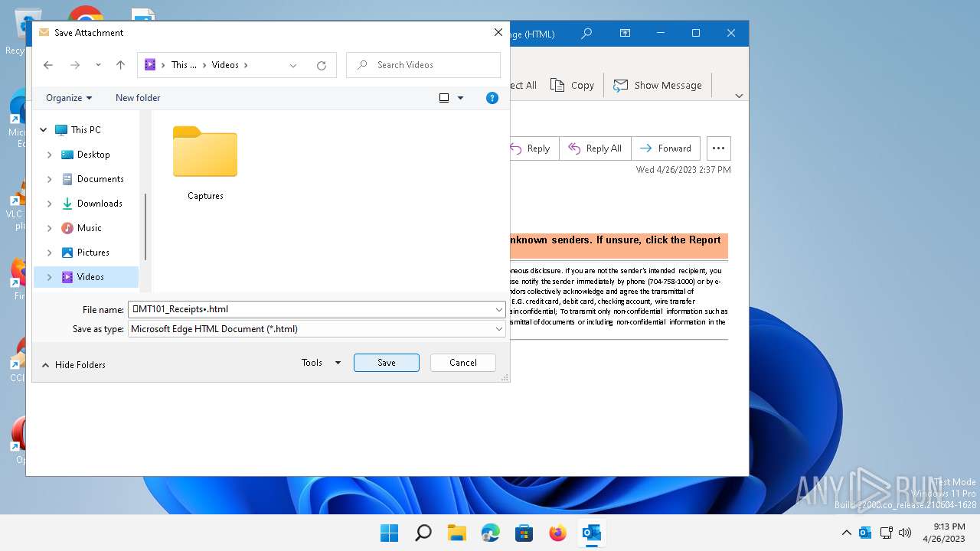
Task: Open the blue Help icon
Action: [492, 98]
